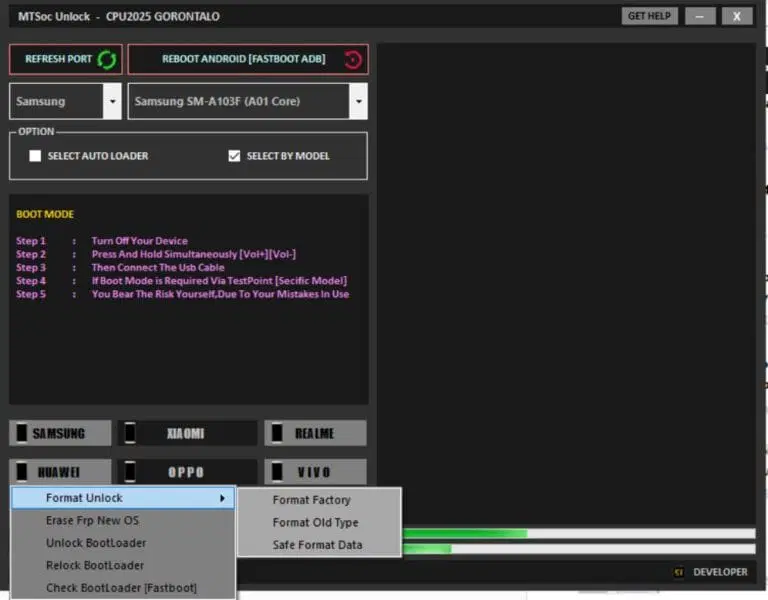
Task: Click the XIAOMI brand button
Action: (188, 433)
